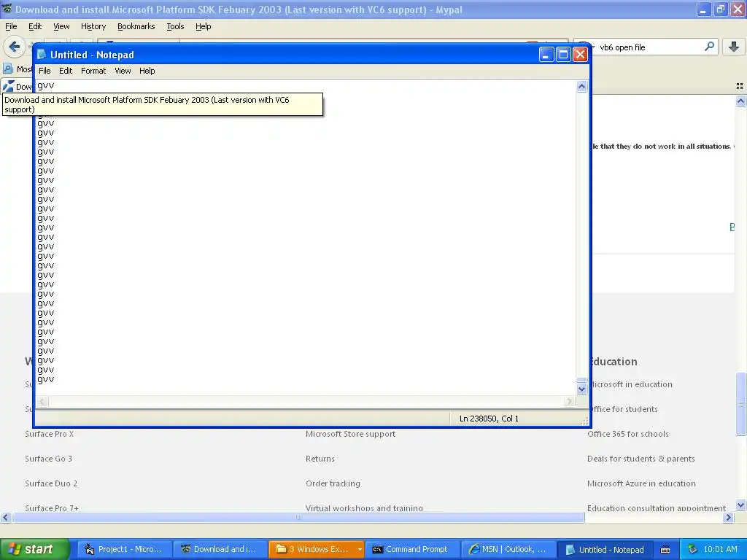Open Mypal browser Bookmarks menu
The height and width of the screenshot is (560, 747).
(x=136, y=27)
